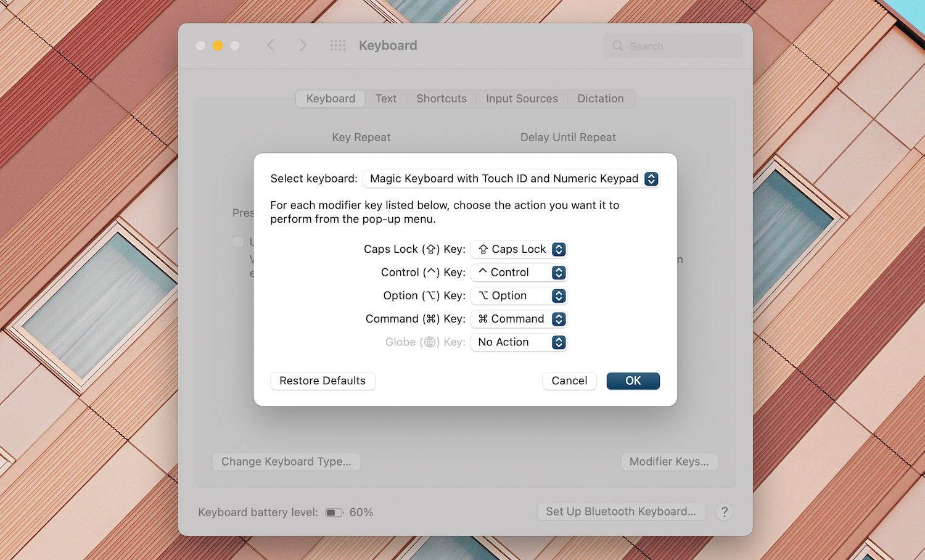Click the keyboard battery level indicator

click(334, 512)
